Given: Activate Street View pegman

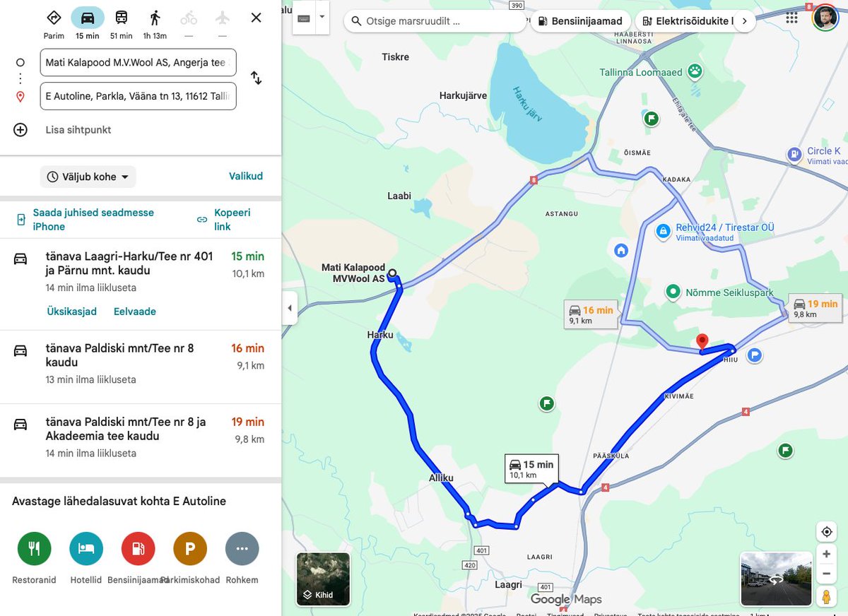Looking at the screenshot, I should click(826, 596).
